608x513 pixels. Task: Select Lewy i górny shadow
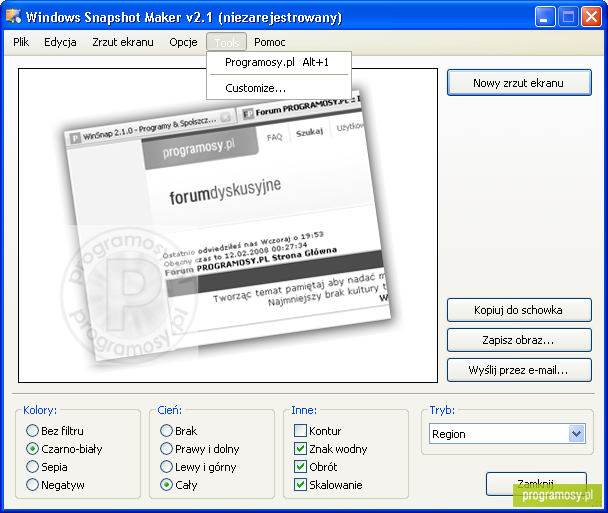[198, 466]
